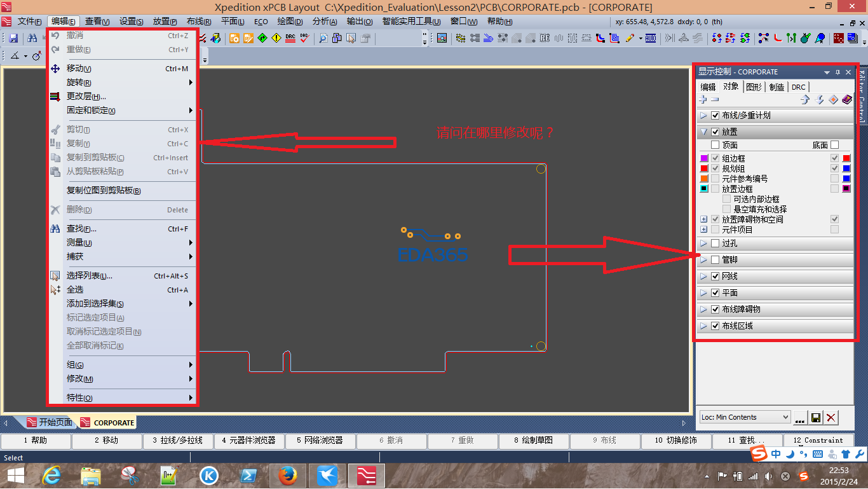Expand the 过孔 section

[703, 244]
